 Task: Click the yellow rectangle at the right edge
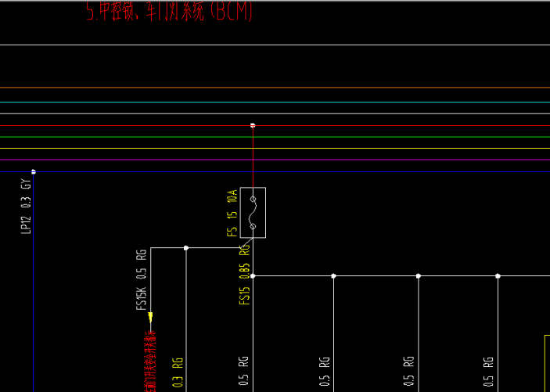pos(546,360)
